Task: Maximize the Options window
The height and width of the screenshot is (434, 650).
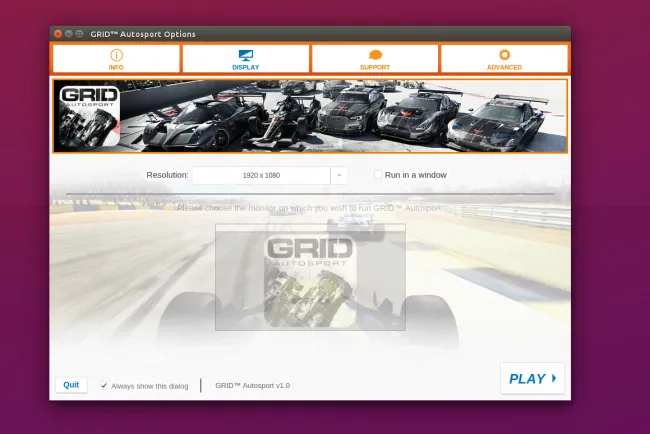Action: tap(79, 34)
